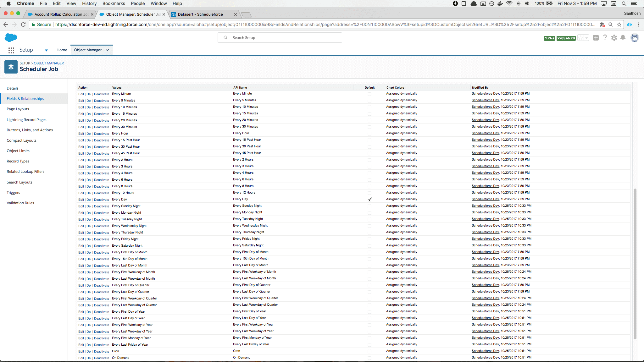Switch to the Datasert - Scheduleforce tab
The image size is (644, 362).
pos(200,14)
